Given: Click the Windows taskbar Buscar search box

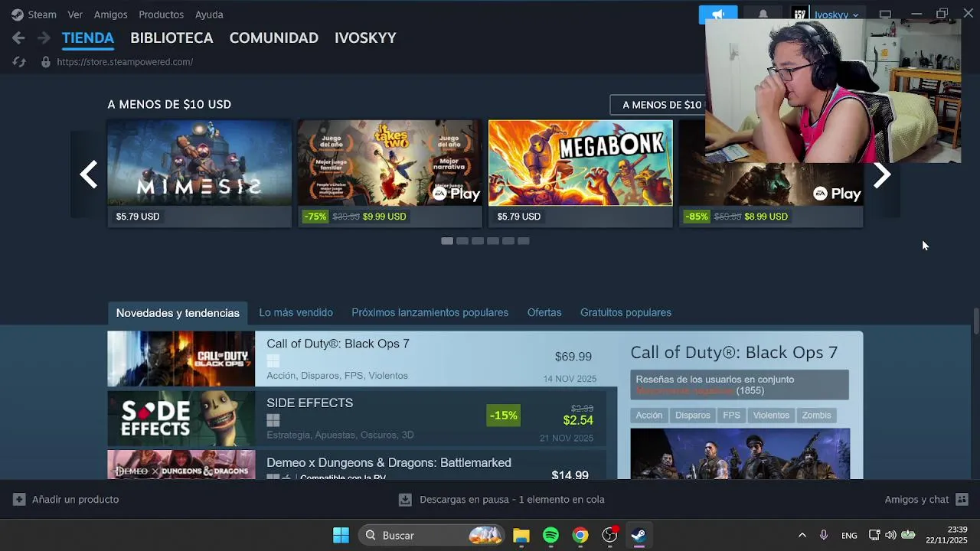Looking at the screenshot, I should point(431,535).
